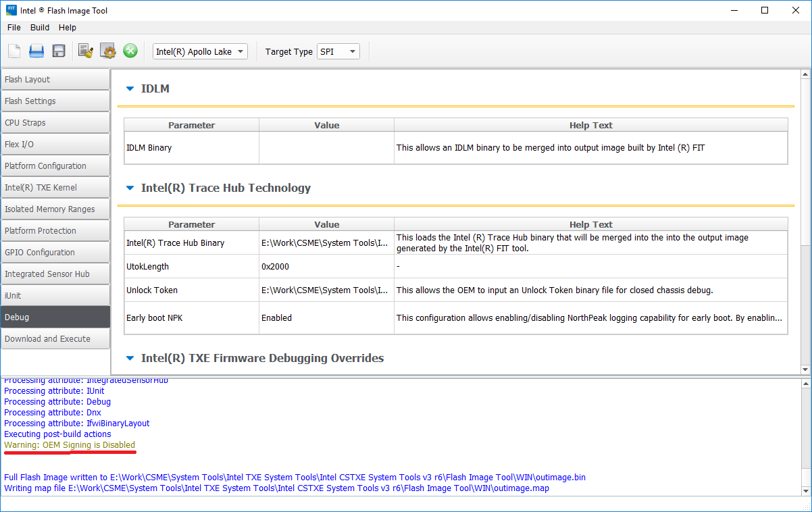
Task: Select the iUnit tab
Action: point(55,295)
